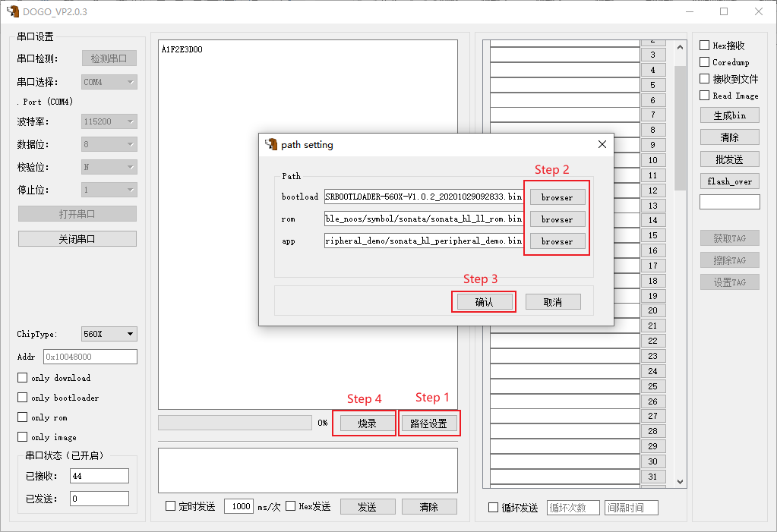Click the 间隔时间 interval field

[631, 508]
